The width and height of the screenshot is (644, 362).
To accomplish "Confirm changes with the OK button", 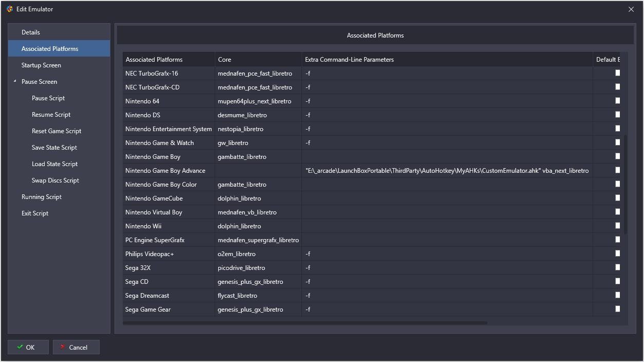I will pos(28,347).
